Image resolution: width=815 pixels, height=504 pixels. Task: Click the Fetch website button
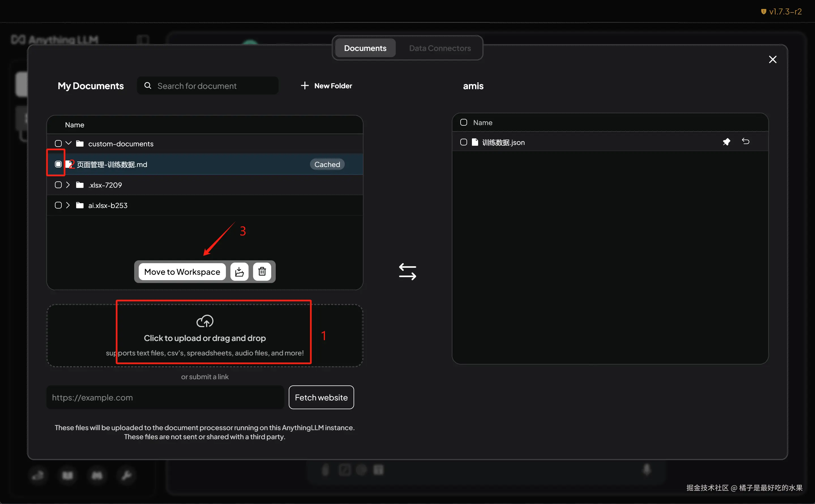click(321, 397)
